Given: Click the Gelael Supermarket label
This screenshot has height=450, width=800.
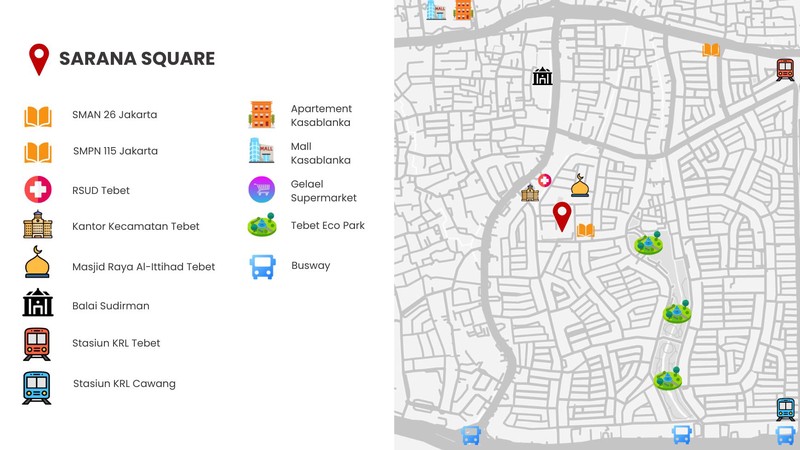Looking at the screenshot, I should click(323, 191).
